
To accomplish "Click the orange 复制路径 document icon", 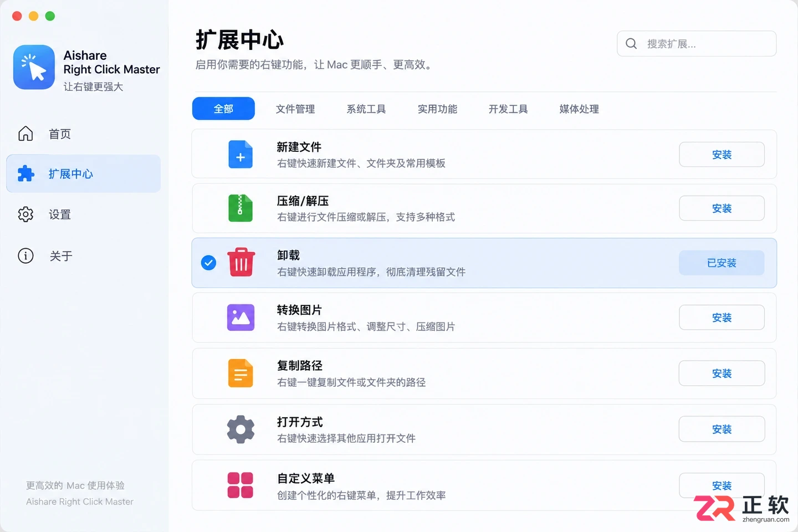I will click(241, 373).
